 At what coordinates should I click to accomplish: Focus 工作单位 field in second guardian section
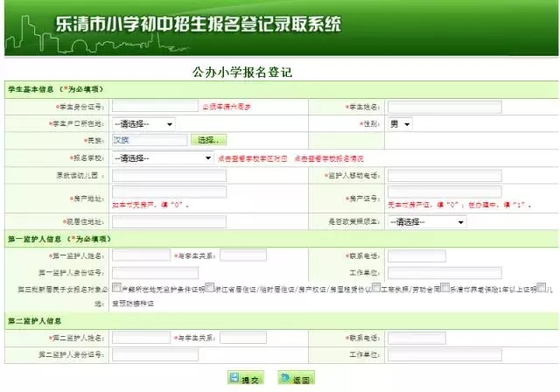(x=444, y=355)
